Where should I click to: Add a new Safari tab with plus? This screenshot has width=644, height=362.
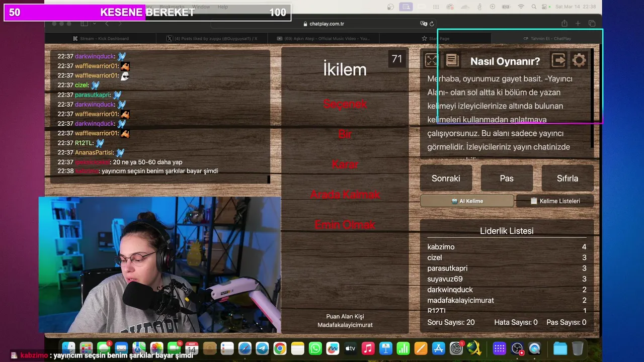578,24
